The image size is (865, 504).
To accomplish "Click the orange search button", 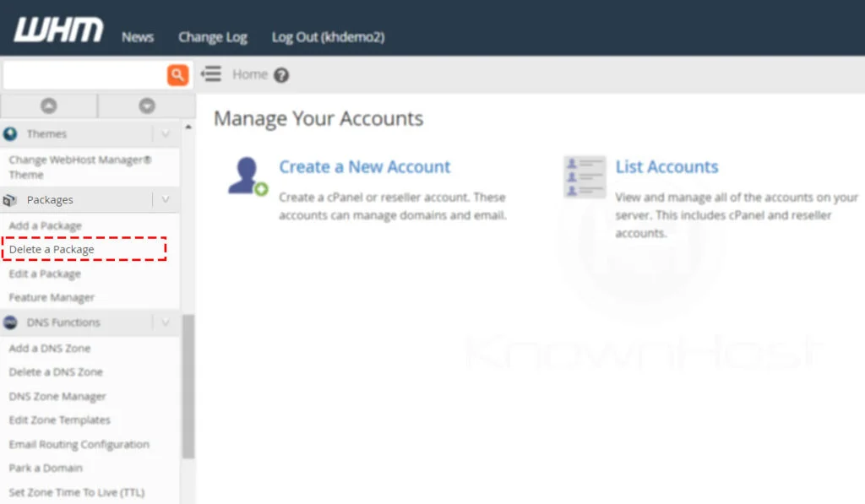I will [x=177, y=74].
